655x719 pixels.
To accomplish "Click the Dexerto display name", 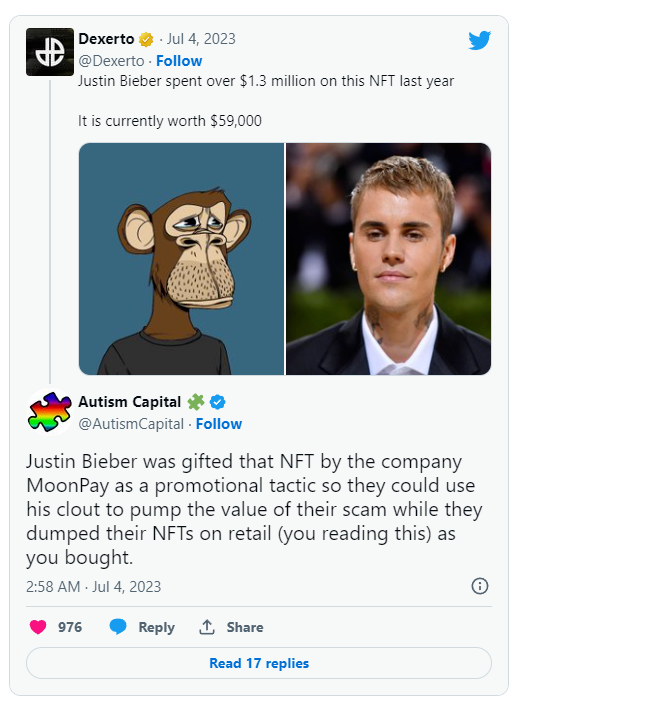I will coord(106,40).
